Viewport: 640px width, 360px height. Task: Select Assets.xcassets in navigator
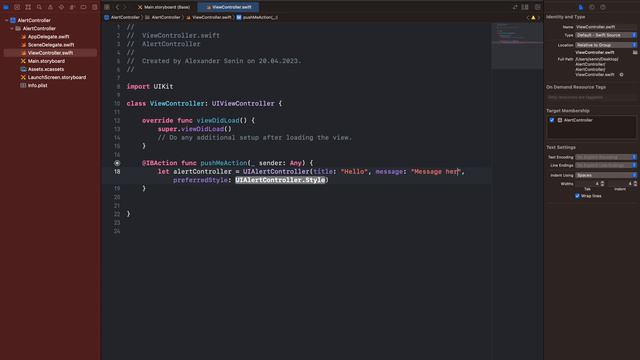click(46, 69)
